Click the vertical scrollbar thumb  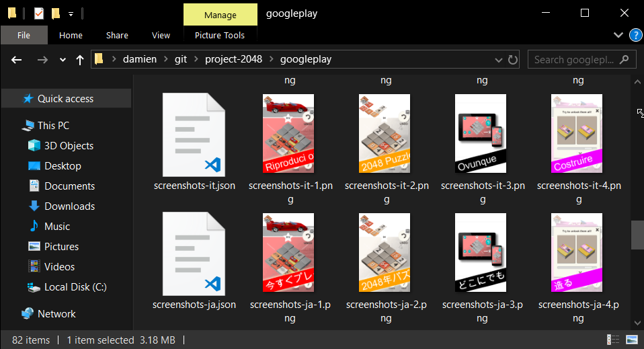point(637,235)
